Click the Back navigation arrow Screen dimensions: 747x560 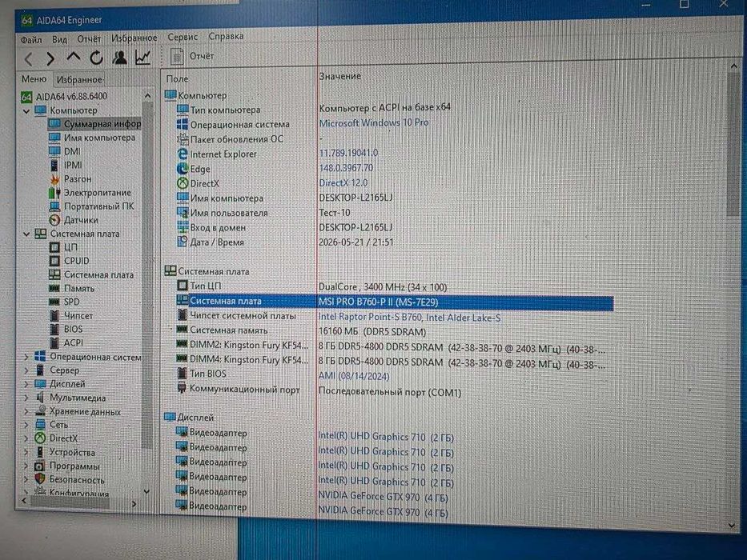click(x=28, y=59)
